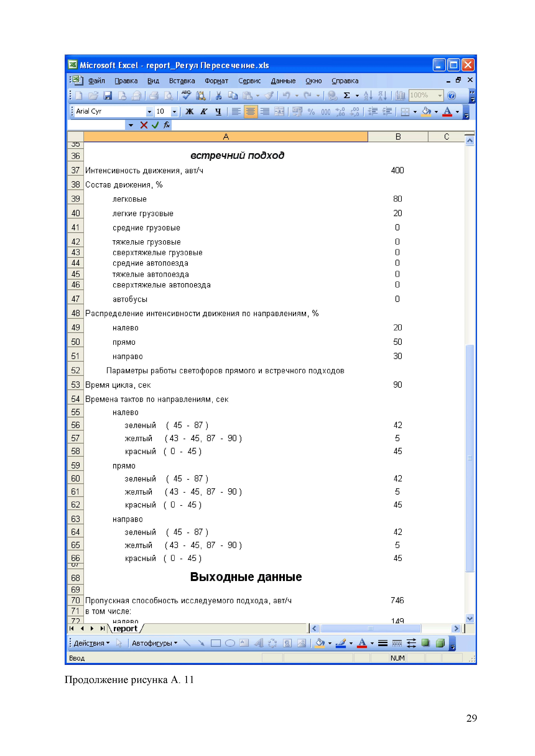Image resolution: width=535 pixels, height=756 pixels.
Task: Select the drawing Rectangle tool
Action: [x=215, y=643]
